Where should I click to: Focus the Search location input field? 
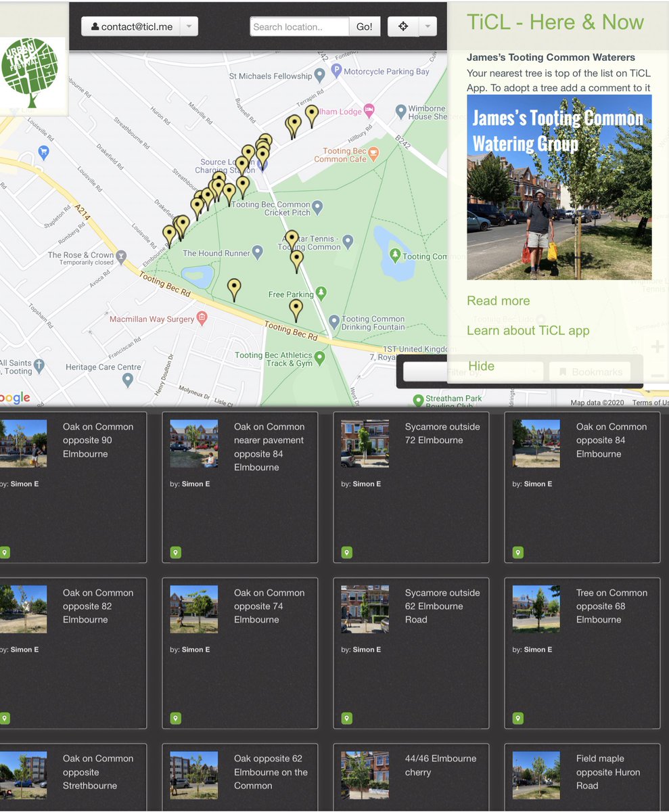(x=300, y=26)
